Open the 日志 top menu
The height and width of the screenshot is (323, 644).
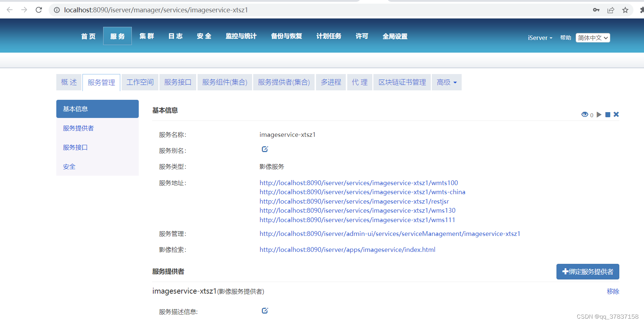[175, 36]
